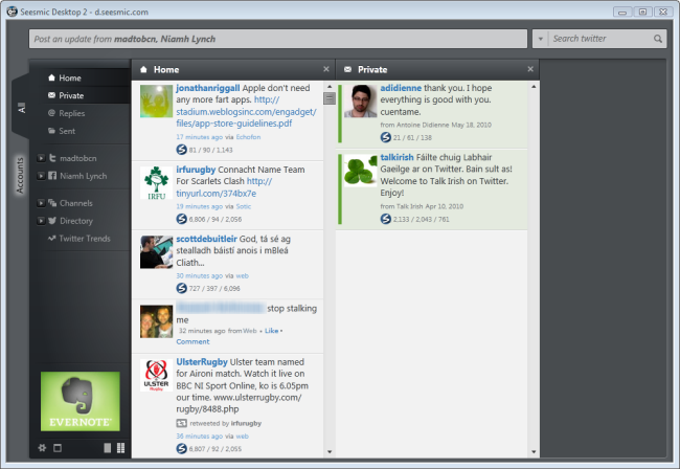
Task: Click Seesmic stats icon beside 81 / 90 / 1,143
Action: point(181,150)
